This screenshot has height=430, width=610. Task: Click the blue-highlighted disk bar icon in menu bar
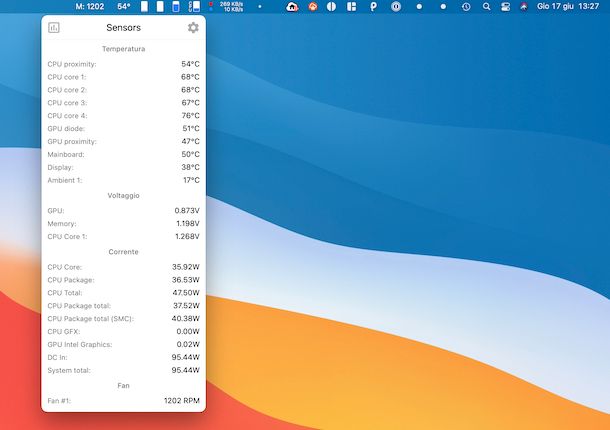pos(176,7)
